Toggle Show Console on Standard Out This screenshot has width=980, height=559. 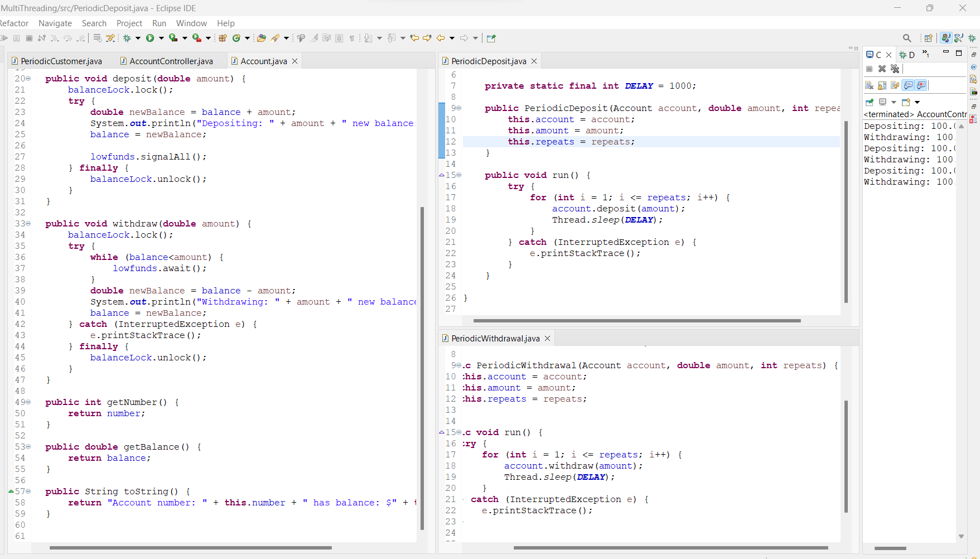tap(907, 85)
